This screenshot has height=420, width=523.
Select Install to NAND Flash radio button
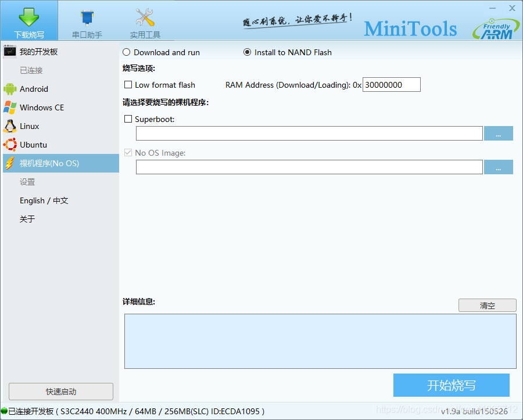(247, 52)
